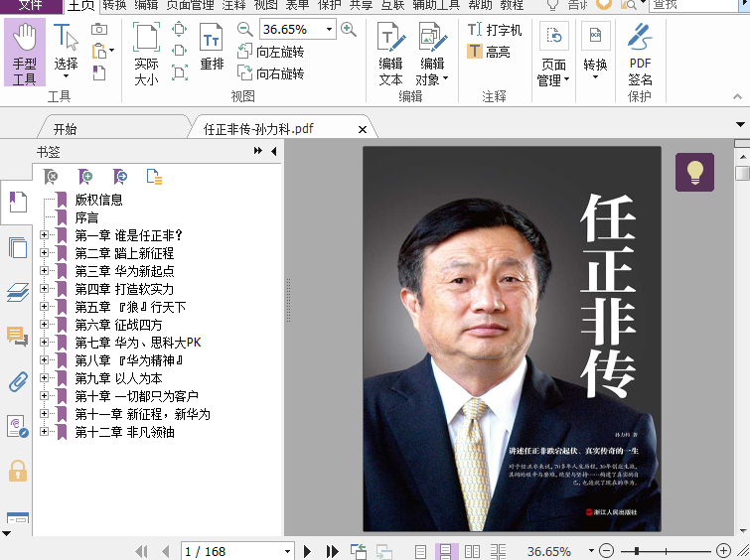Switch to facing pages view
The width and height of the screenshot is (750, 560).
click(x=472, y=552)
